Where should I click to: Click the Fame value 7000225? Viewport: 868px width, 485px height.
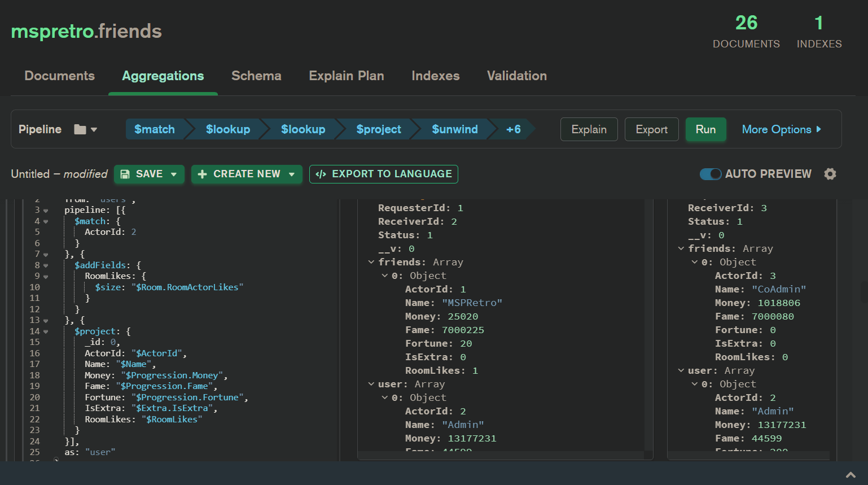[x=463, y=330]
